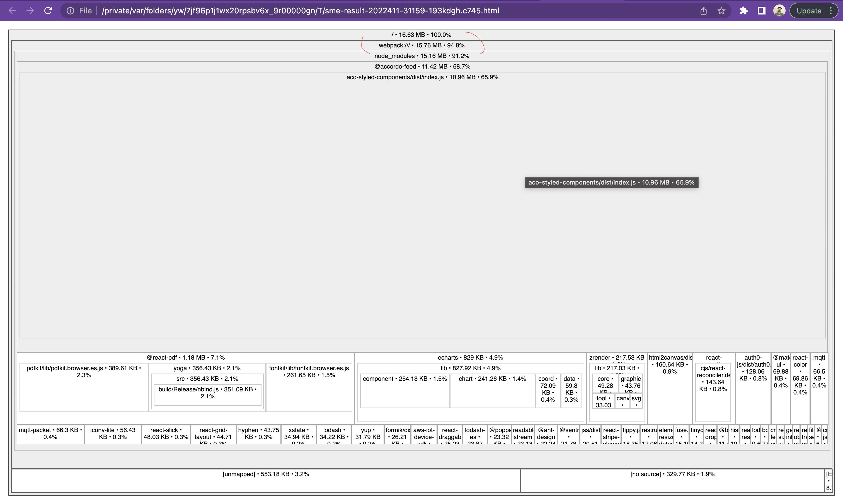Reload the current page

click(48, 11)
